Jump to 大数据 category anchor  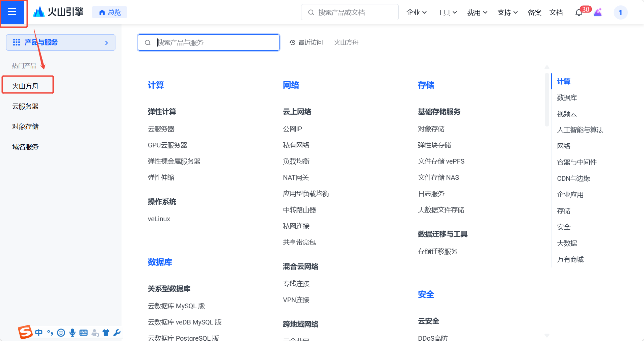click(x=567, y=243)
